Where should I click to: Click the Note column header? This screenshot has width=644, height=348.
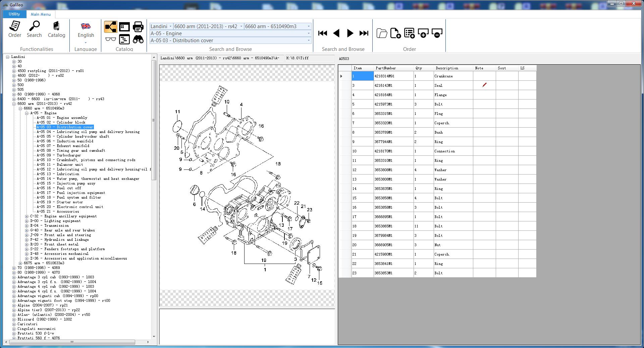[x=484, y=68]
